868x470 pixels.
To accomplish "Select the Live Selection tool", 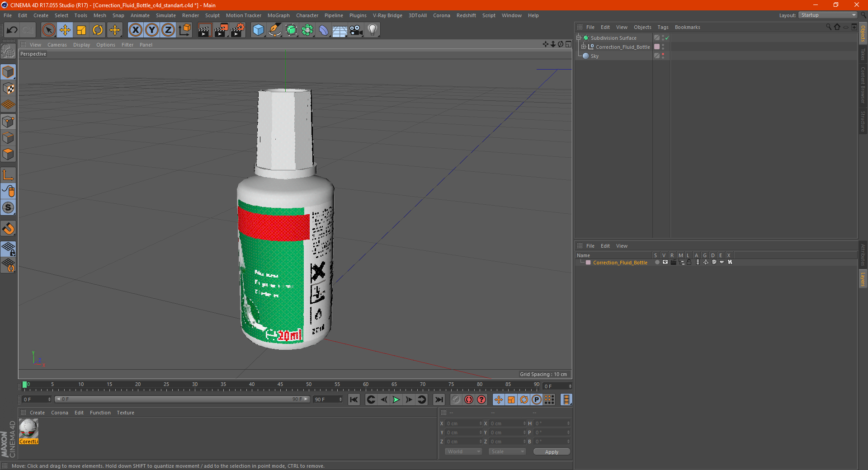I will (48, 30).
